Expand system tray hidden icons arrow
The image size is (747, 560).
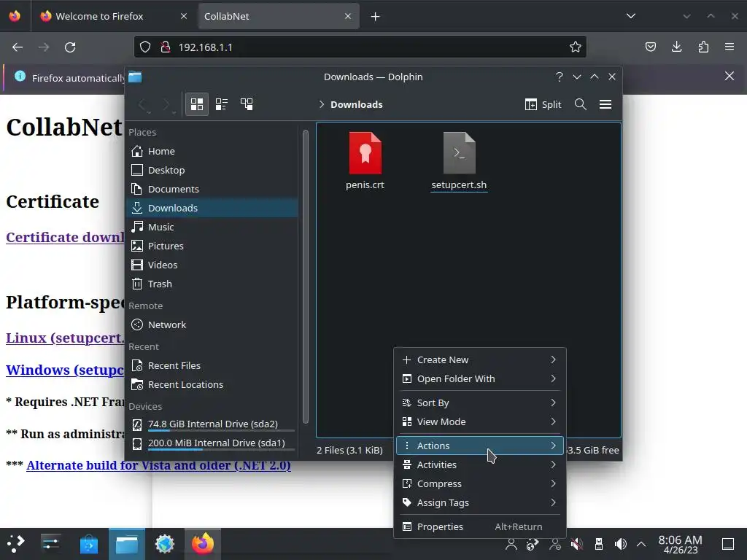[x=641, y=544]
